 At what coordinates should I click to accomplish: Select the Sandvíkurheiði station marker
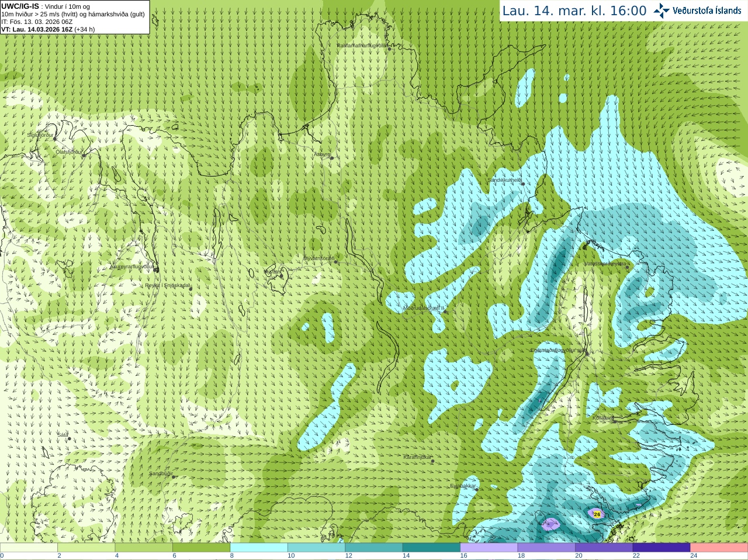pos(523,184)
